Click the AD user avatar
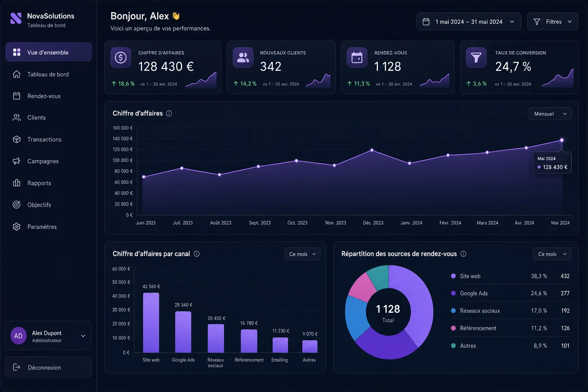 (18, 336)
